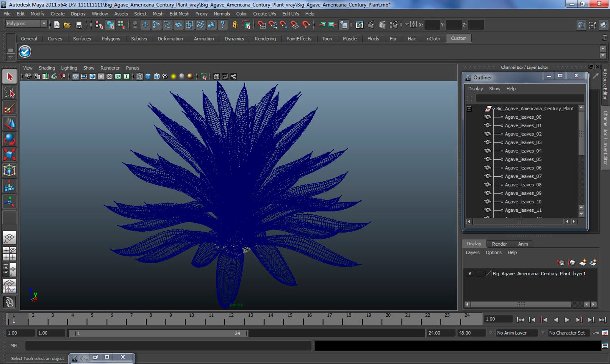Viewport: 610px width, 364px height.
Task: Toggle the viewport grid display icon
Action: click(76, 77)
